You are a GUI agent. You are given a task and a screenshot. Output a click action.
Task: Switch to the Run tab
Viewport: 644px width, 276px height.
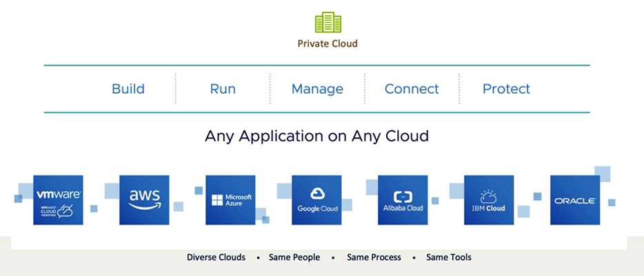tap(223, 89)
